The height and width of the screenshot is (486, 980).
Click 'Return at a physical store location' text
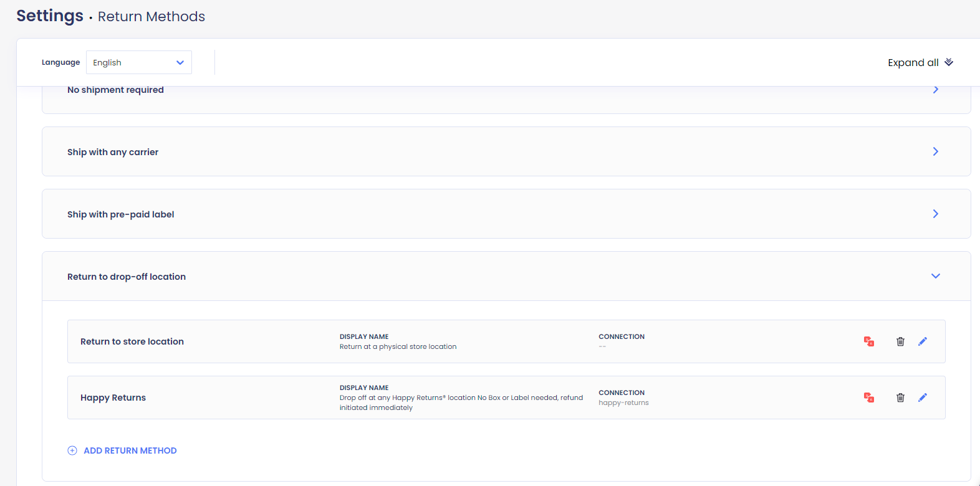[398, 346]
